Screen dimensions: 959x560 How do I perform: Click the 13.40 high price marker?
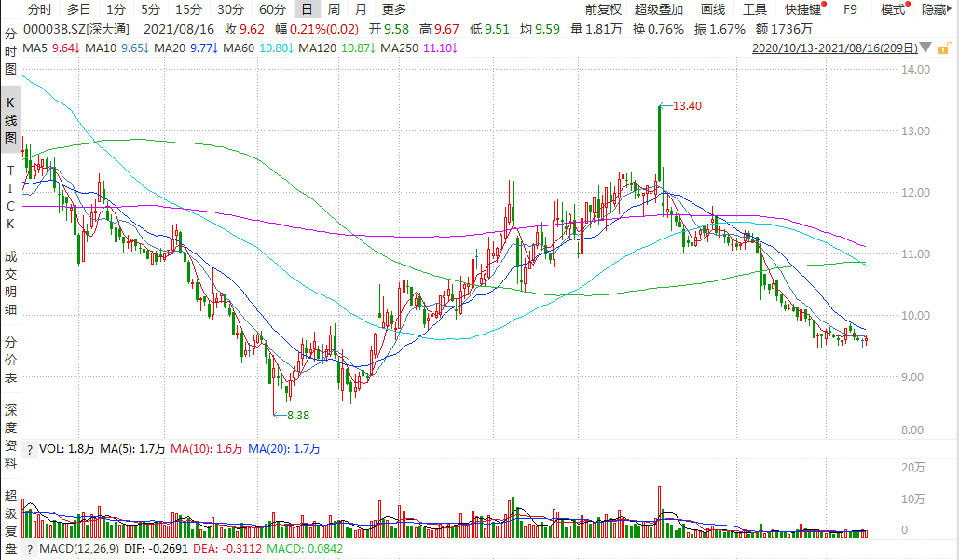click(687, 106)
